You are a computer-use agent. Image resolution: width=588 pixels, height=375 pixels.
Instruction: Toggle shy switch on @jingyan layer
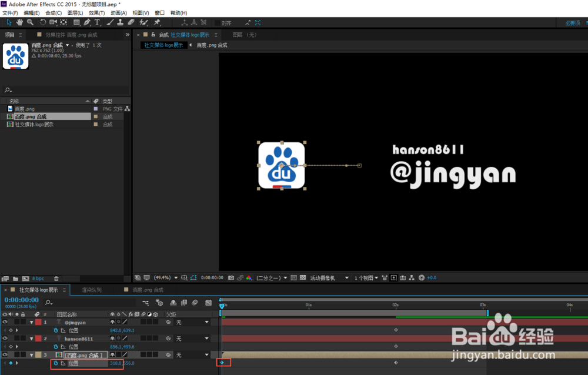pyautogui.click(x=112, y=322)
